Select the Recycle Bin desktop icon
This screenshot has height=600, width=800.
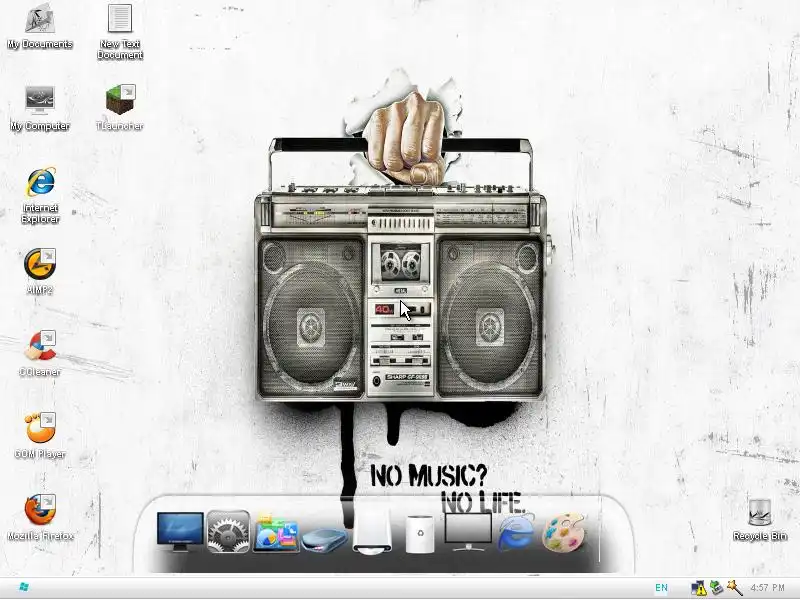click(x=760, y=519)
